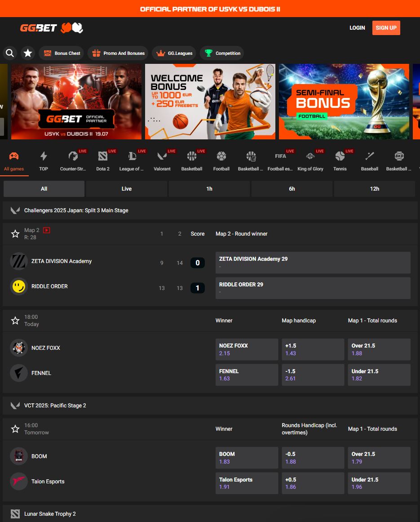
Task: Expand the Lunar Snake Trophy 2 section
Action: [x=210, y=513]
